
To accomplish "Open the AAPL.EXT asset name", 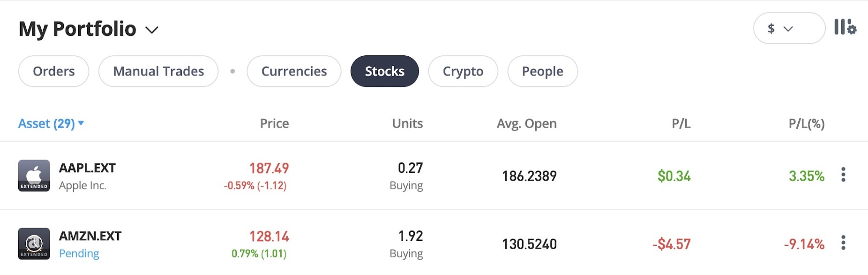I will 87,168.
